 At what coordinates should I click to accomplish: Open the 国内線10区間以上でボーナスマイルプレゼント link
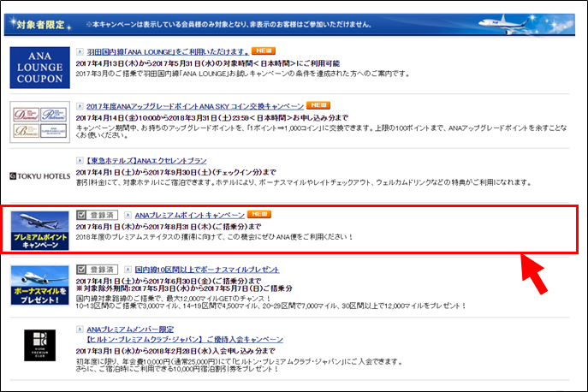tap(207, 270)
